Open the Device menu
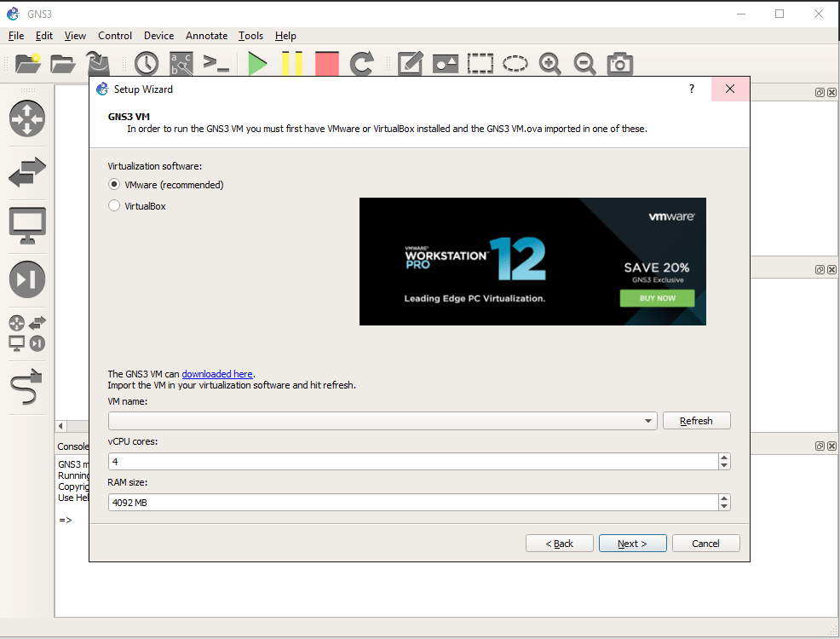Screen dimensions: 840x639 point(158,35)
